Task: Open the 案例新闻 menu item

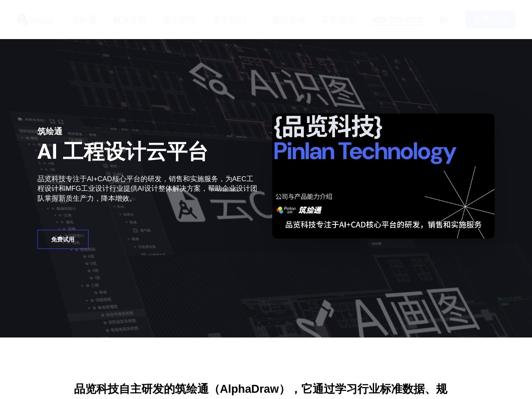Action: pyautogui.click(x=179, y=20)
